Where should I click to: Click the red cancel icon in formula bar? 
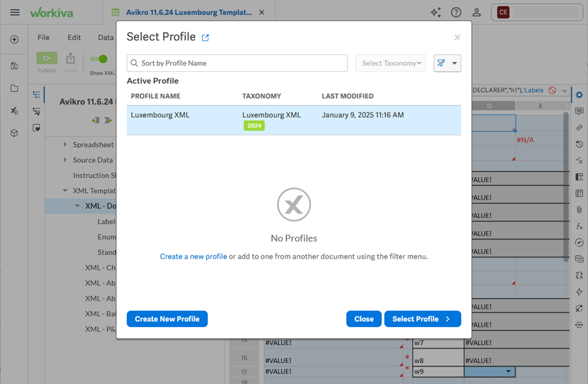(x=552, y=90)
